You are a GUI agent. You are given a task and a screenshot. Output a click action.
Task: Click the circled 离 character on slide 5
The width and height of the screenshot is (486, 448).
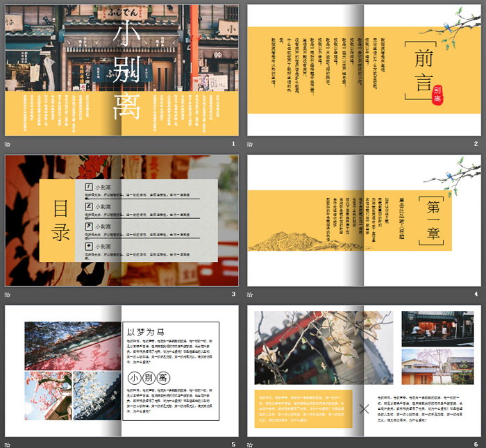point(163,378)
